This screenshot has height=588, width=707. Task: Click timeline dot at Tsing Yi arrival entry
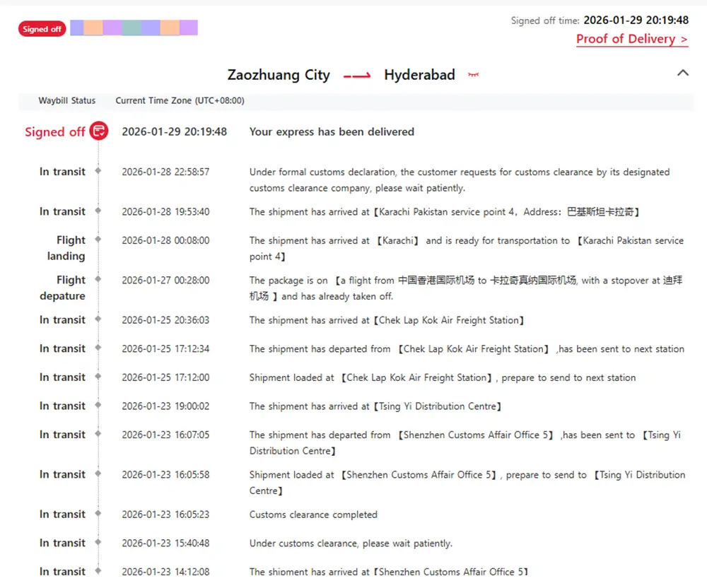tap(98, 406)
